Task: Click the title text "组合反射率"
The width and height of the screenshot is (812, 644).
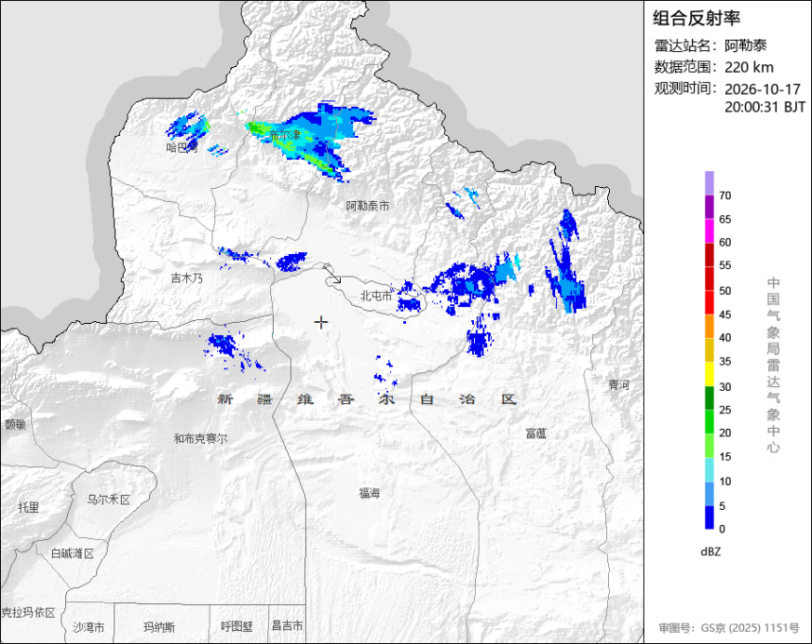Action: (x=696, y=18)
